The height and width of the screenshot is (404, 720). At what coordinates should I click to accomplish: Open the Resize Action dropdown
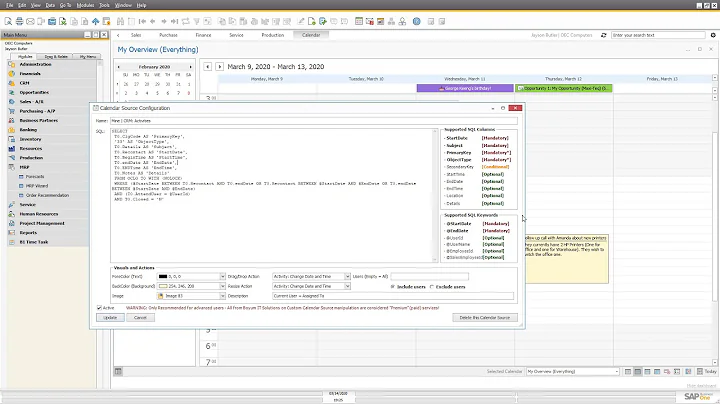(x=348, y=286)
